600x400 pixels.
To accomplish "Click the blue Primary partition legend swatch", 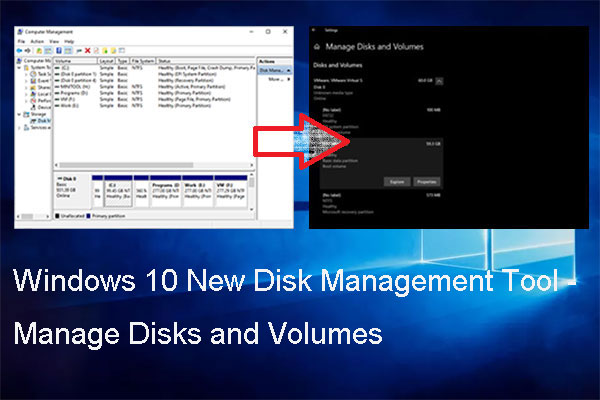I will [x=88, y=216].
